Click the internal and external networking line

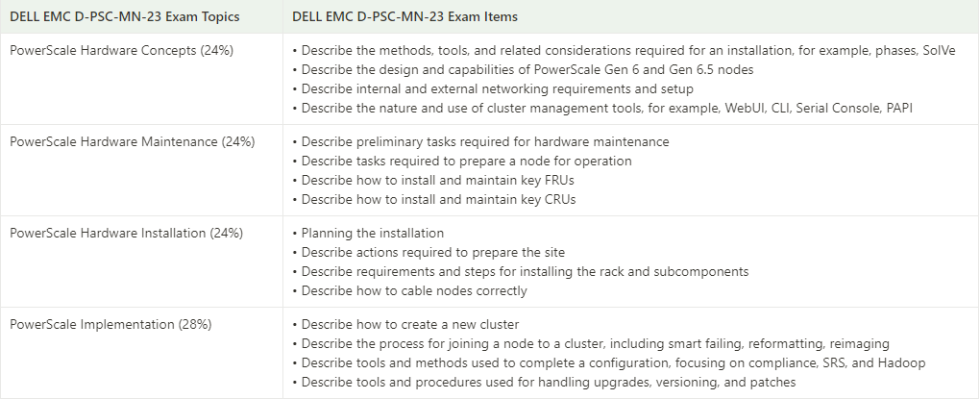click(493, 88)
